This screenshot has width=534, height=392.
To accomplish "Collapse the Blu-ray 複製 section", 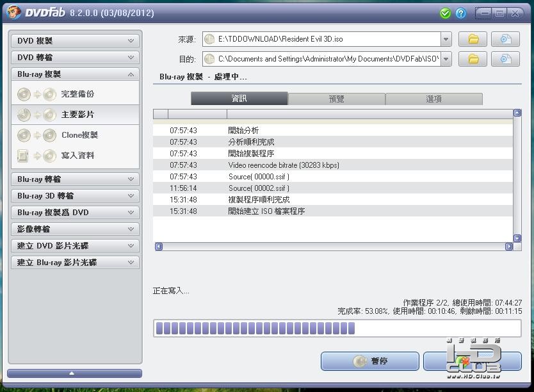I will [76, 74].
